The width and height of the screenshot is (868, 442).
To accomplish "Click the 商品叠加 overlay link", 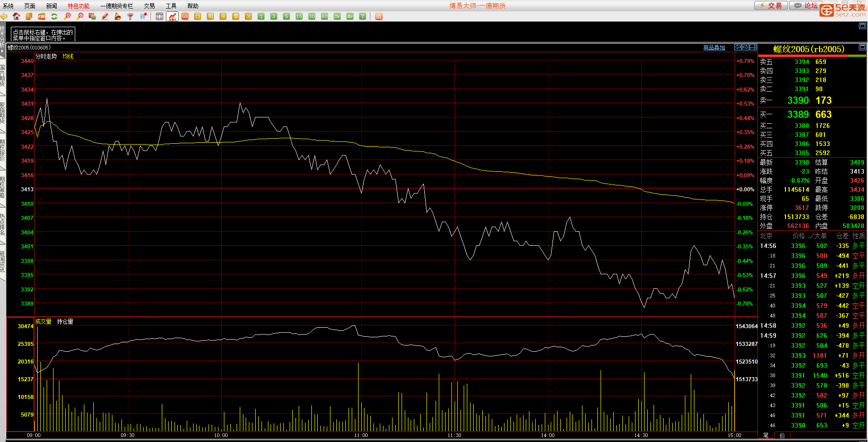I will (x=714, y=48).
